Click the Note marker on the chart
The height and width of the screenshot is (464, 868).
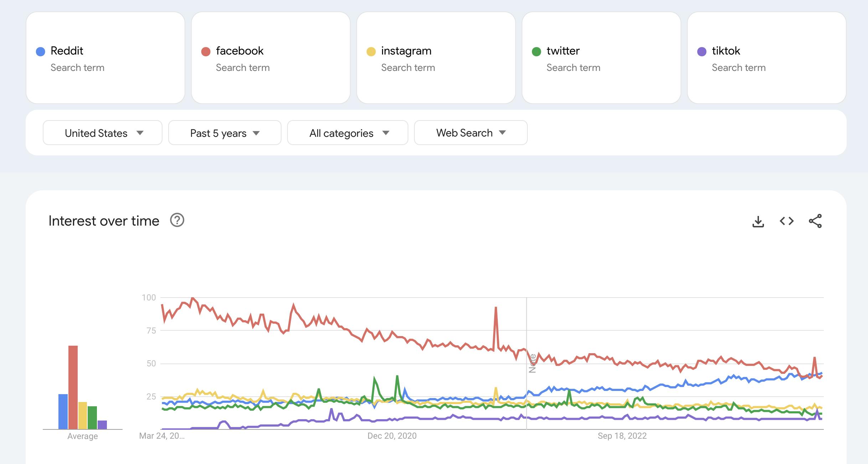click(533, 364)
